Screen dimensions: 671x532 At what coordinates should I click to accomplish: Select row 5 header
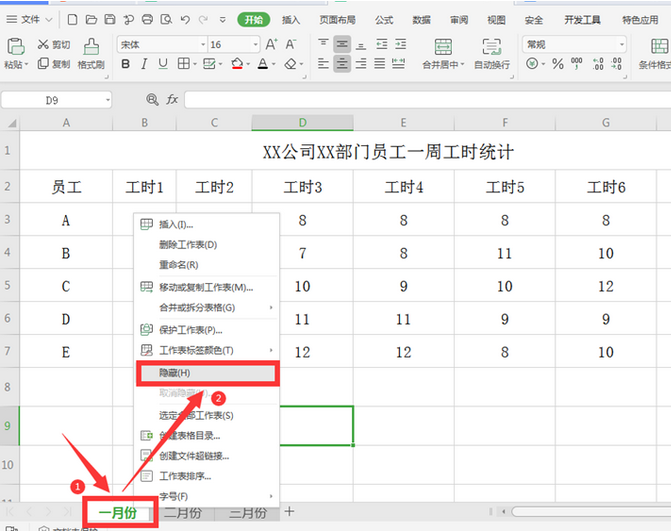pos(9,285)
